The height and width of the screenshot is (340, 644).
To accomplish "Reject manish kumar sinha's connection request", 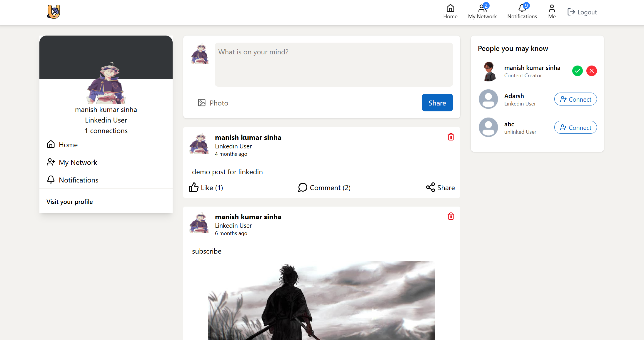I will pyautogui.click(x=591, y=71).
